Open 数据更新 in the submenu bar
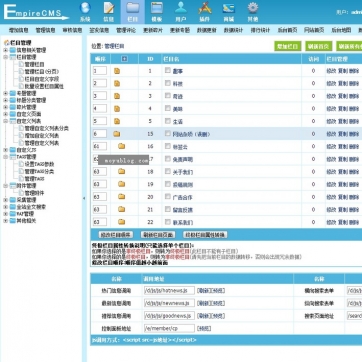 click(x=207, y=30)
